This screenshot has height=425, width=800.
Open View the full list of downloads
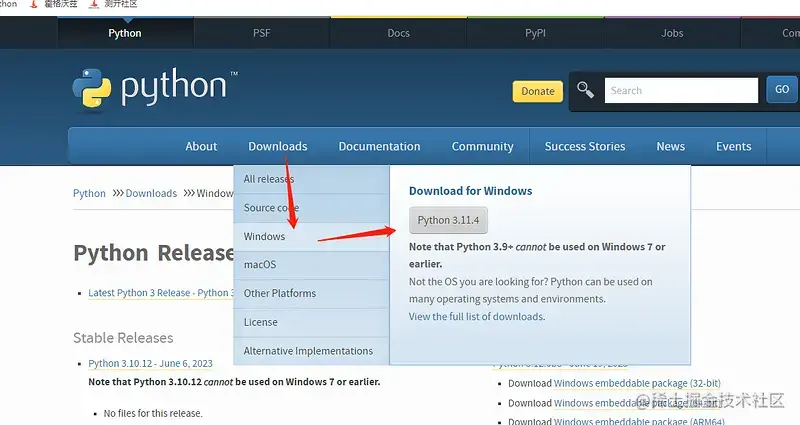tap(477, 316)
